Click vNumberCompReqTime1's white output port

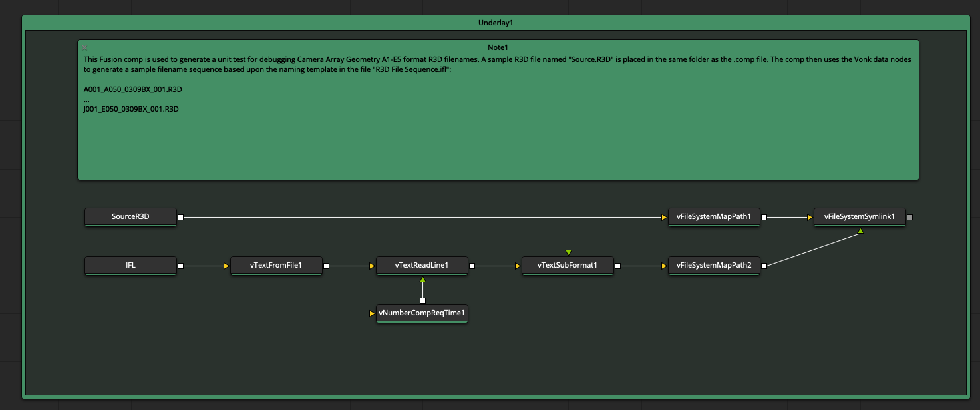click(x=422, y=300)
